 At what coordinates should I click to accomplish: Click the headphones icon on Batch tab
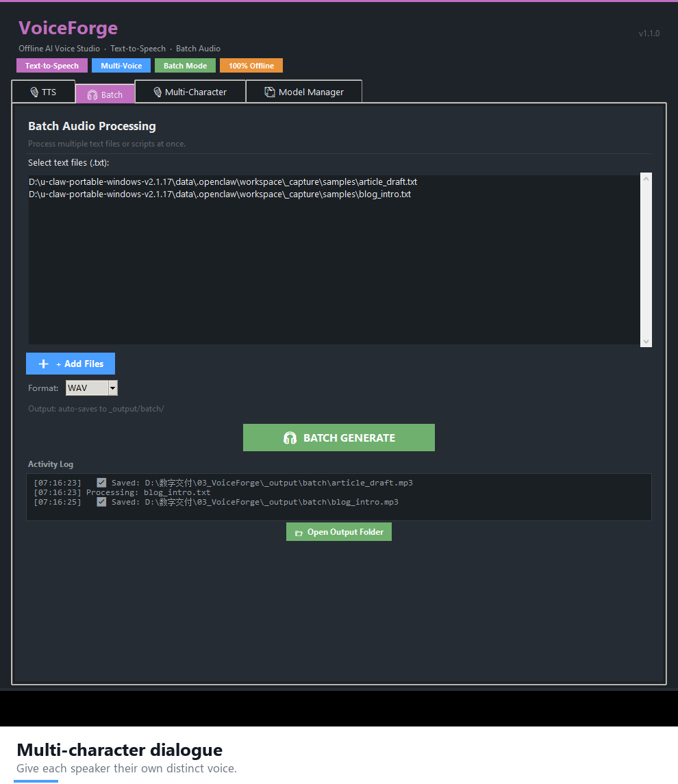point(92,95)
